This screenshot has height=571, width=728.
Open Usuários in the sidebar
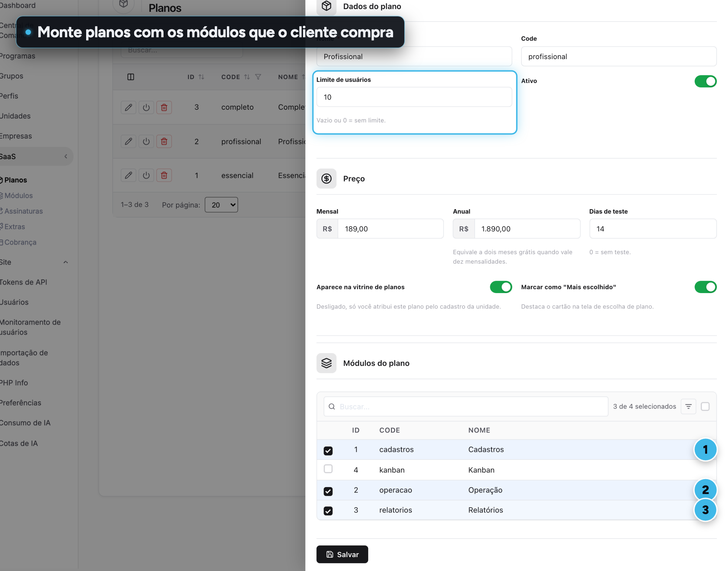click(14, 302)
